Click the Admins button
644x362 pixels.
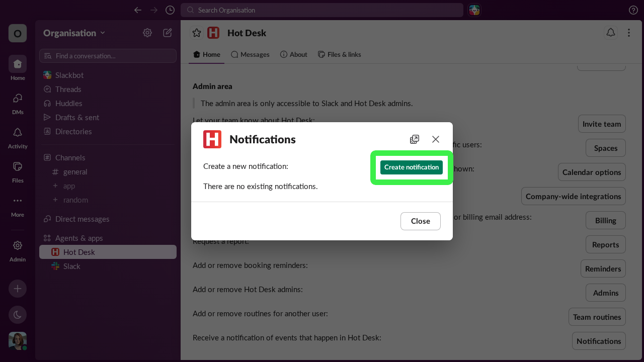[606, 293]
